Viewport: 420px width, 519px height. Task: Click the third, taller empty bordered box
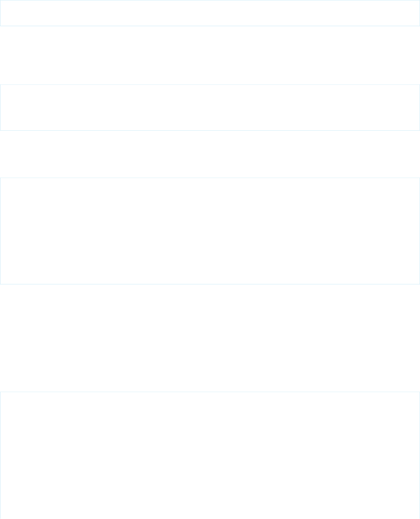(x=210, y=231)
